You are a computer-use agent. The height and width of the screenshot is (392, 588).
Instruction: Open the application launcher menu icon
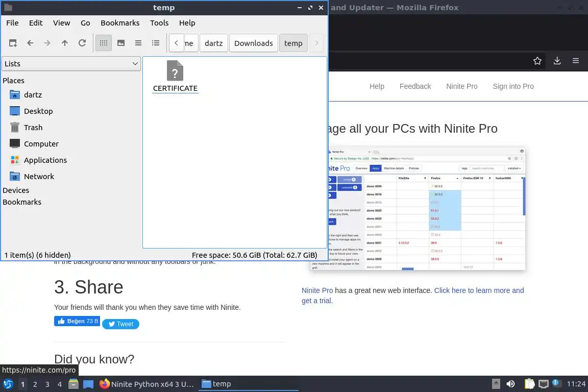pyautogui.click(x=8, y=384)
